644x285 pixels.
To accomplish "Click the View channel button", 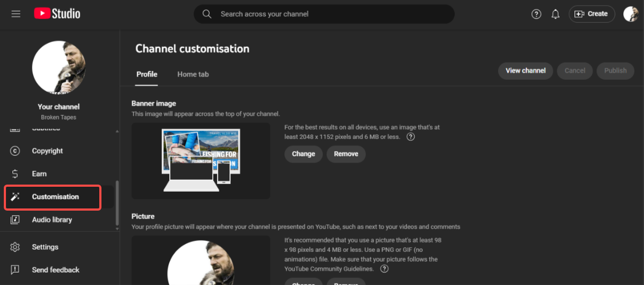I will click(525, 71).
